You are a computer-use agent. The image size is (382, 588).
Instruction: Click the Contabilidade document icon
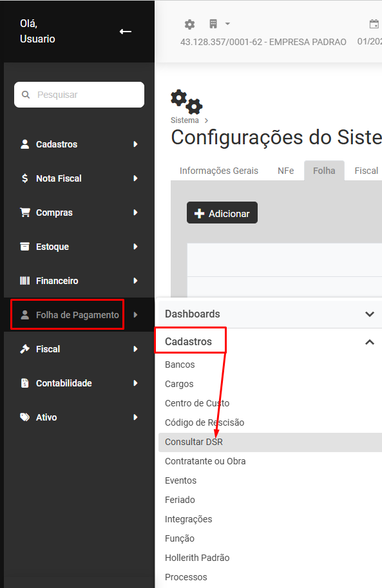(x=24, y=383)
